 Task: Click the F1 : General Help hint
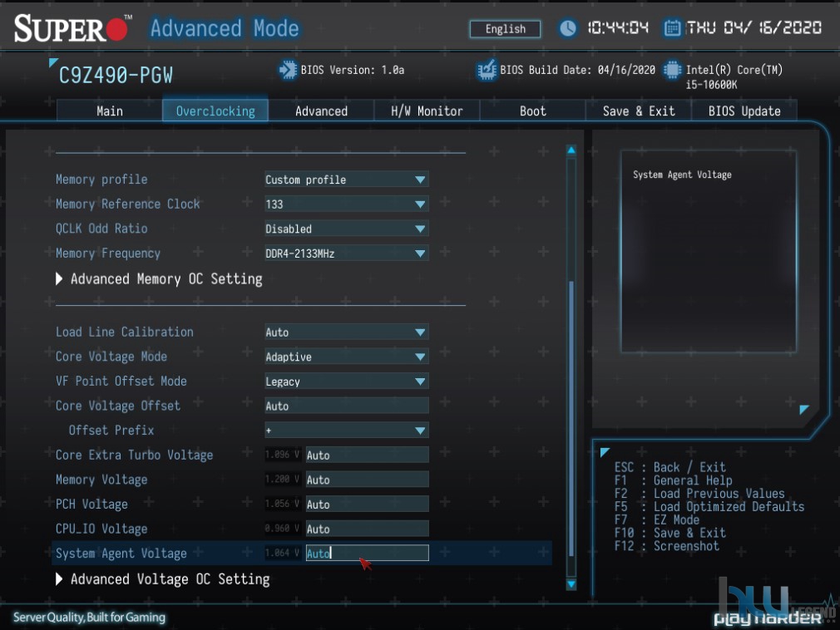tap(673, 480)
